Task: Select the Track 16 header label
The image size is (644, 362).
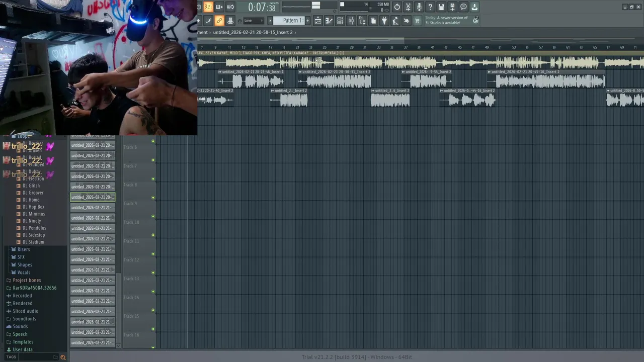Action: [131, 335]
